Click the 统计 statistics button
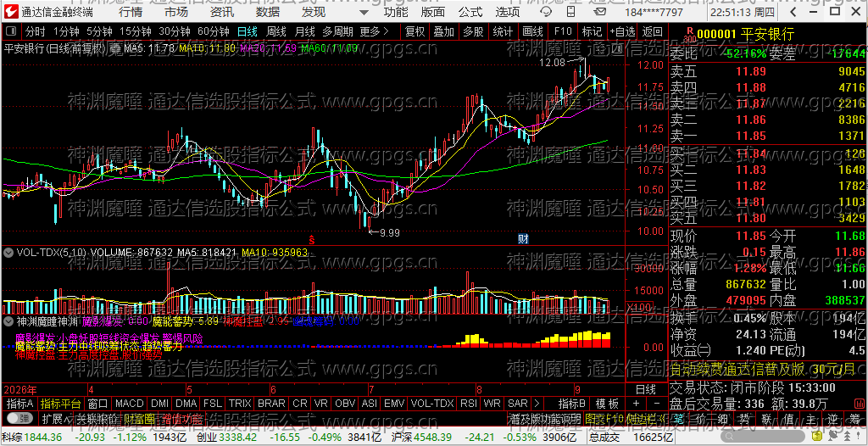Viewport: 868px width, 446px height. (503, 31)
